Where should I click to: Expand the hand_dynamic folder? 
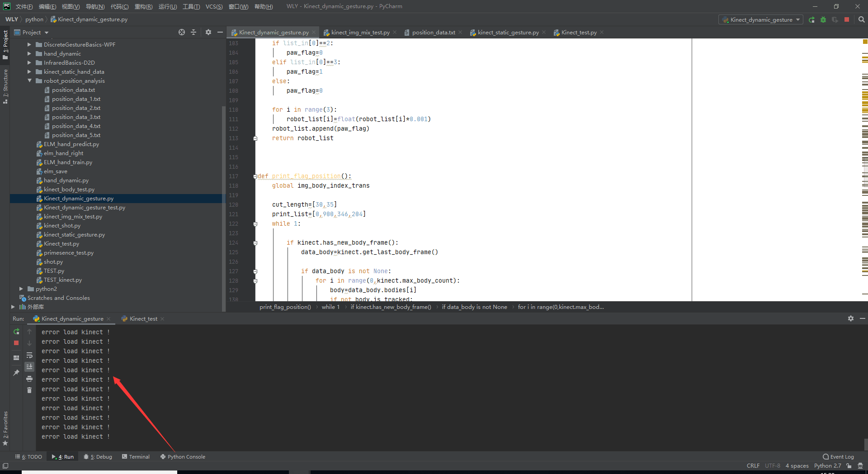29,53
